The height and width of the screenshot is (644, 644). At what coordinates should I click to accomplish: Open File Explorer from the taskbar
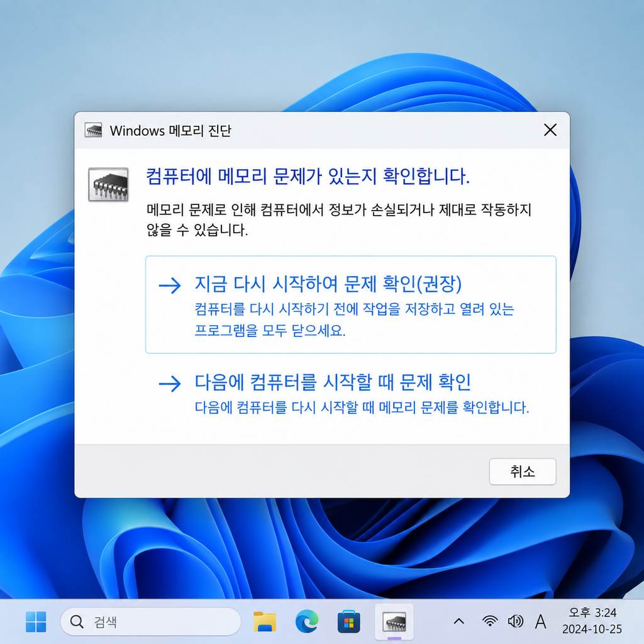click(265, 622)
